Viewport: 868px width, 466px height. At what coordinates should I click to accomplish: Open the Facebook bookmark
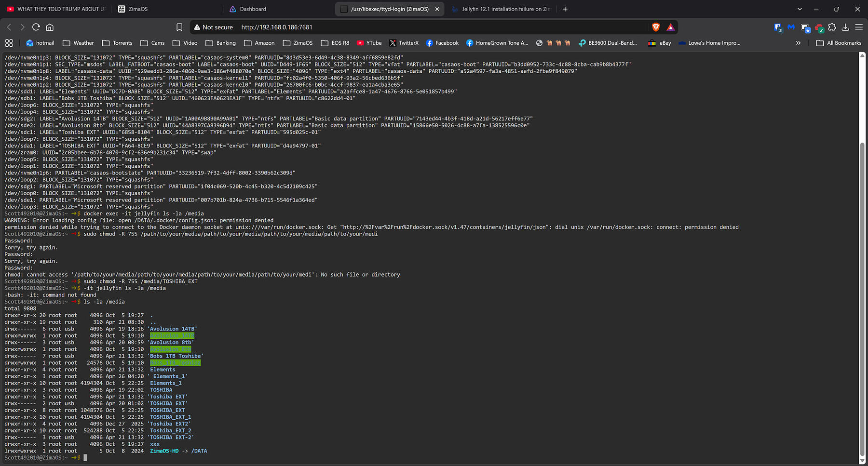(442, 43)
